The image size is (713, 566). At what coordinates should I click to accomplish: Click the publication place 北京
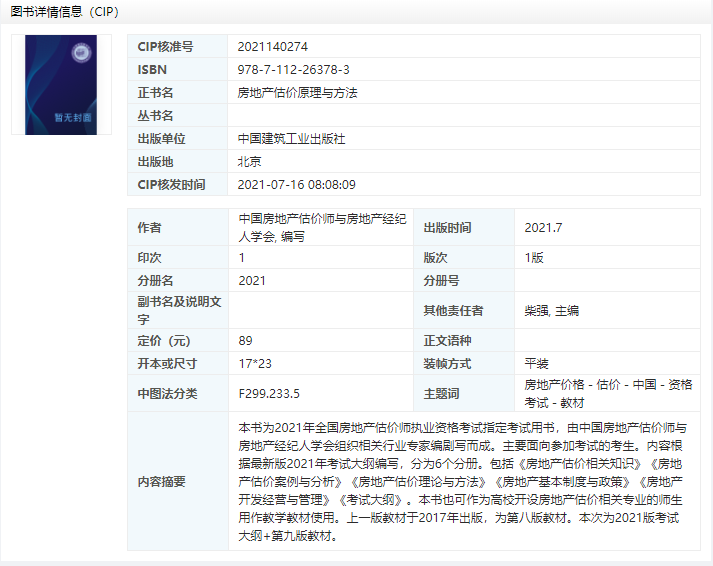coord(250,161)
